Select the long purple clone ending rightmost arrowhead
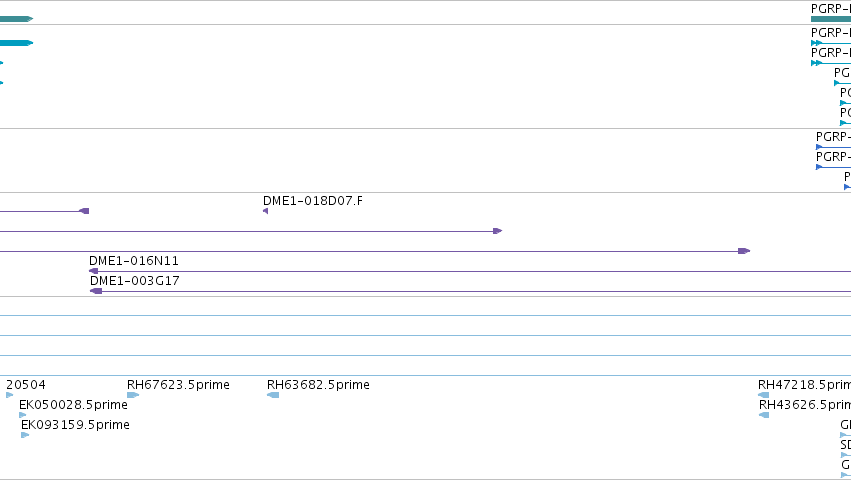The height and width of the screenshot is (480, 851). 744,251
